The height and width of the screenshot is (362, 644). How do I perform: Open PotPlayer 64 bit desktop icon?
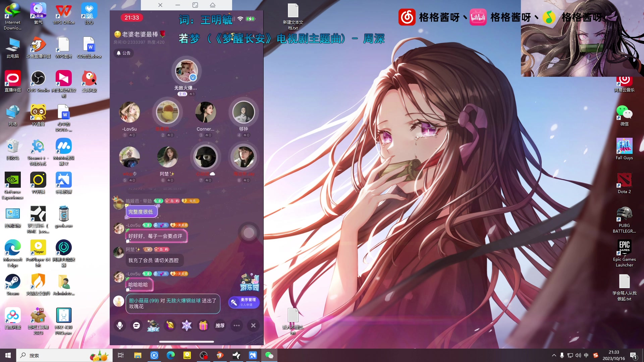click(x=38, y=253)
